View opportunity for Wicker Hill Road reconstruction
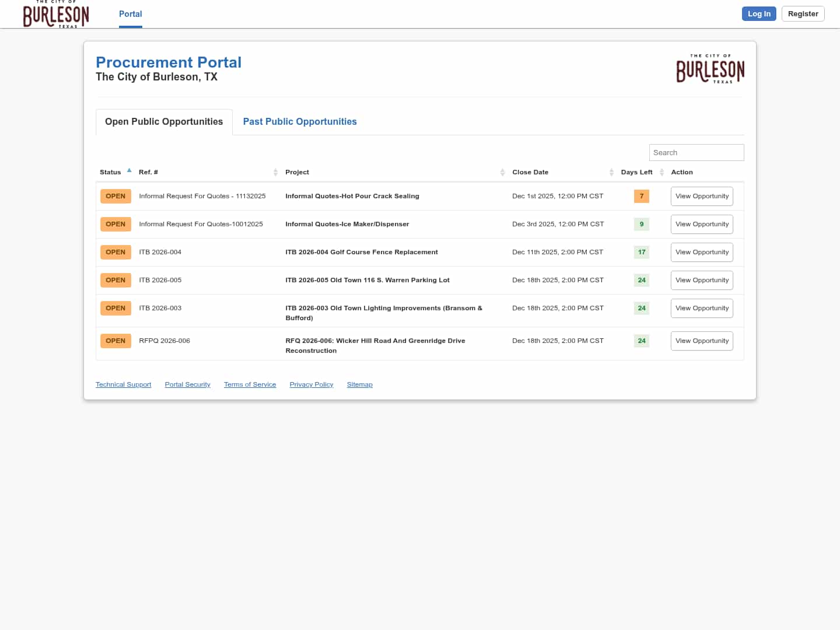Viewport: 840px width, 630px height. pos(702,341)
